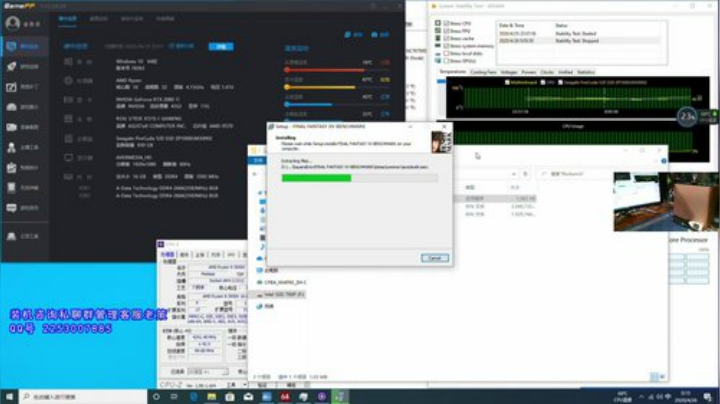Open the rocket icon item in GamePP sidebar

pyautogui.click(x=11, y=66)
